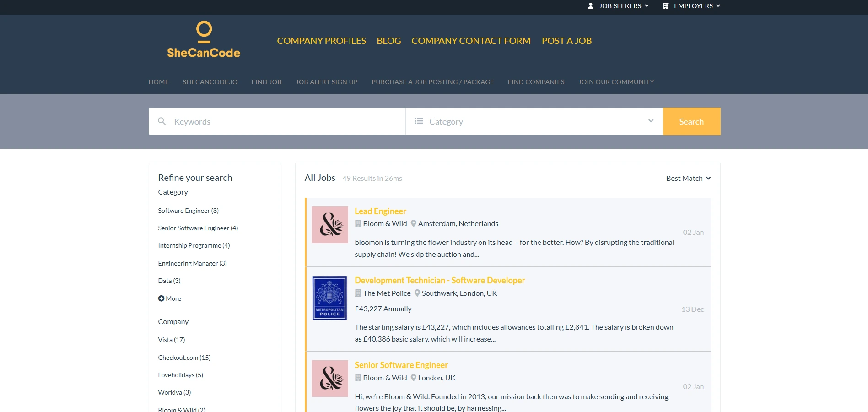
Task: Open Join Our Community link
Action: (x=616, y=82)
